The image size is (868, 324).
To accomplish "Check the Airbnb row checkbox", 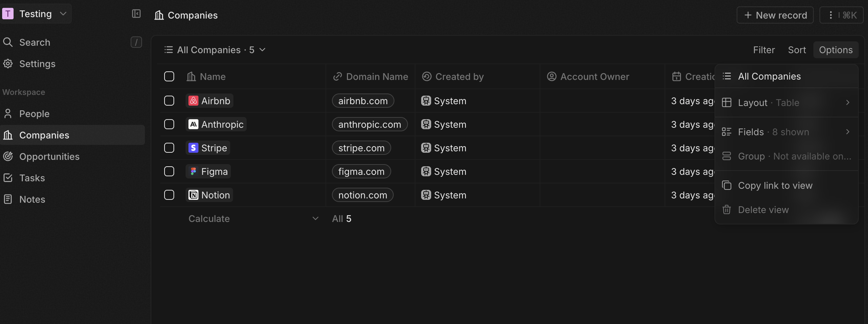I will pyautogui.click(x=169, y=101).
